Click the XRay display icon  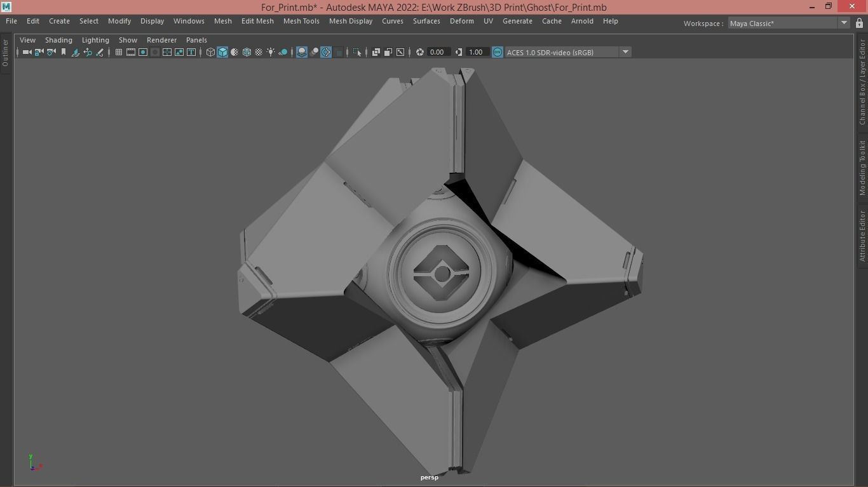376,52
